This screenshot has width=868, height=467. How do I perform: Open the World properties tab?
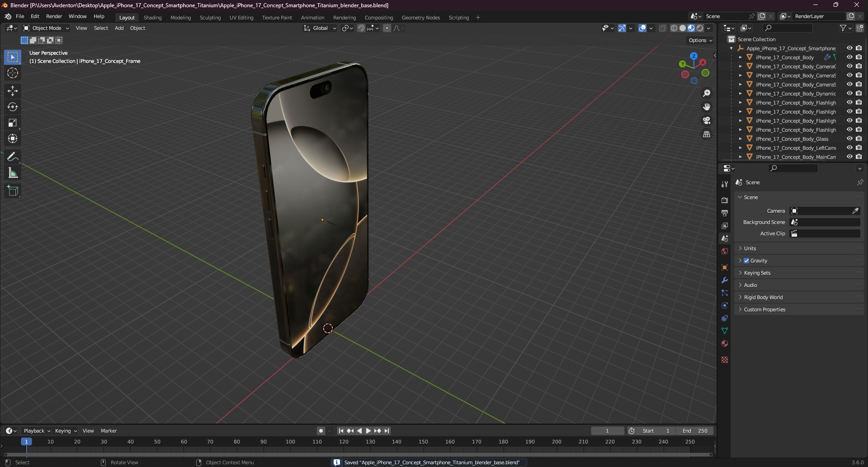coord(725,251)
